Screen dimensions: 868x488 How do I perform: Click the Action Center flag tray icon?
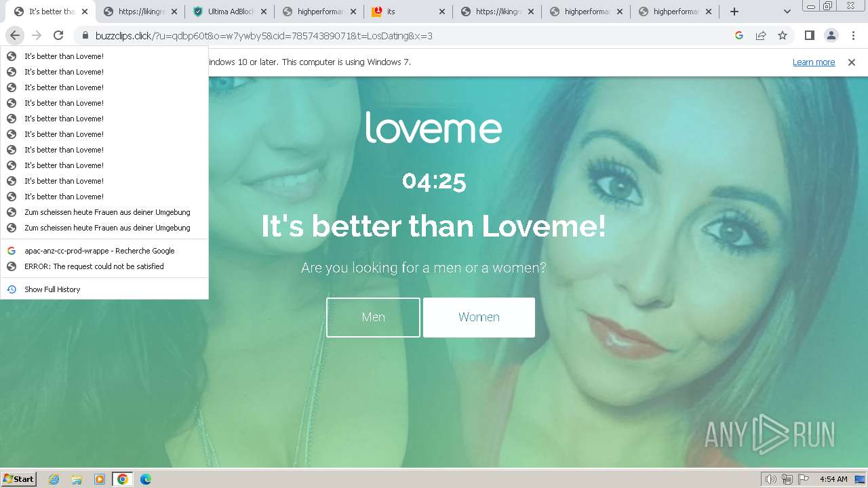[804, 479]
